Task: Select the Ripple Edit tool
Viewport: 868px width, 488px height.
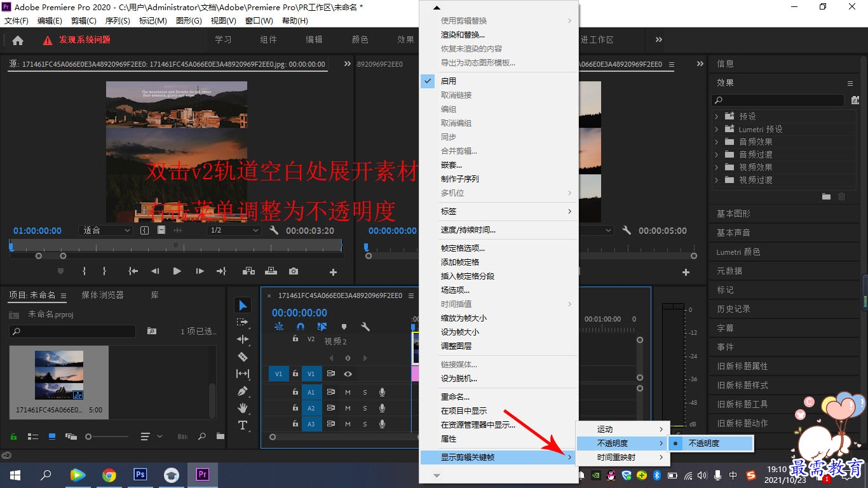Action: (243, 339)
